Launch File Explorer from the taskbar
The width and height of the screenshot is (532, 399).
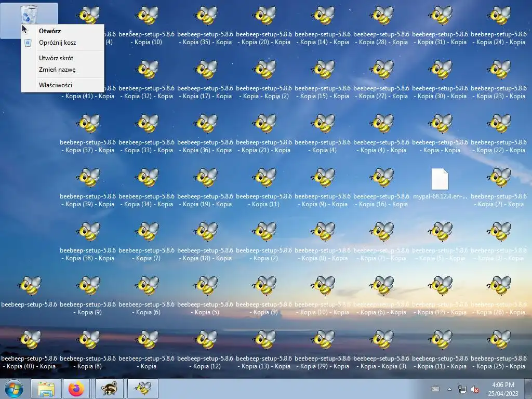(x=46, y=389)
